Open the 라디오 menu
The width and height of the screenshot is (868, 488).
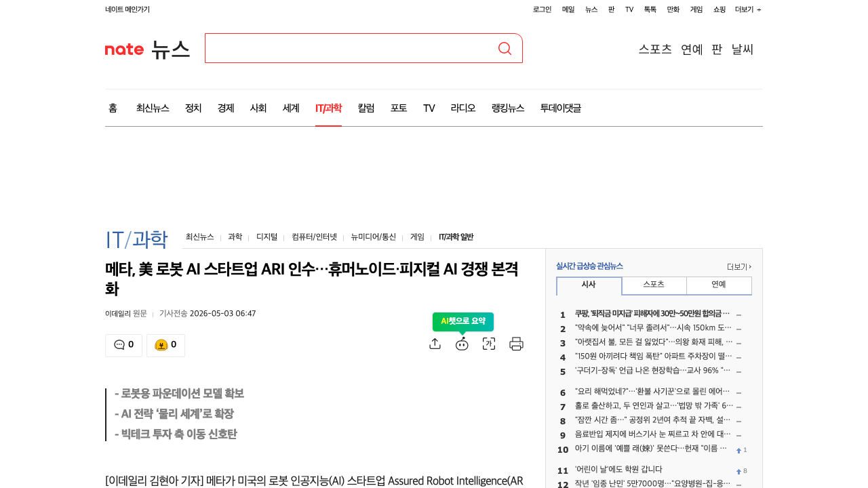click(x=463, y=108)
